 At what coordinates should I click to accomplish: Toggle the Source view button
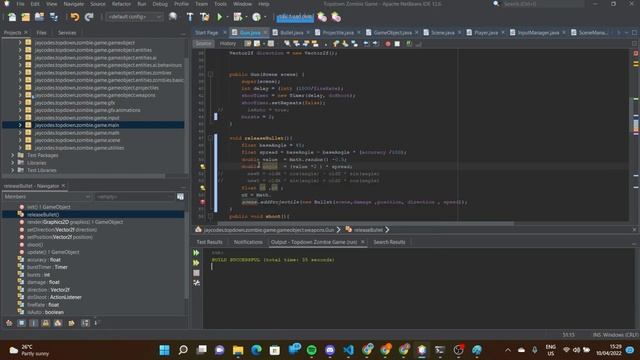click(x=203, y=44)
